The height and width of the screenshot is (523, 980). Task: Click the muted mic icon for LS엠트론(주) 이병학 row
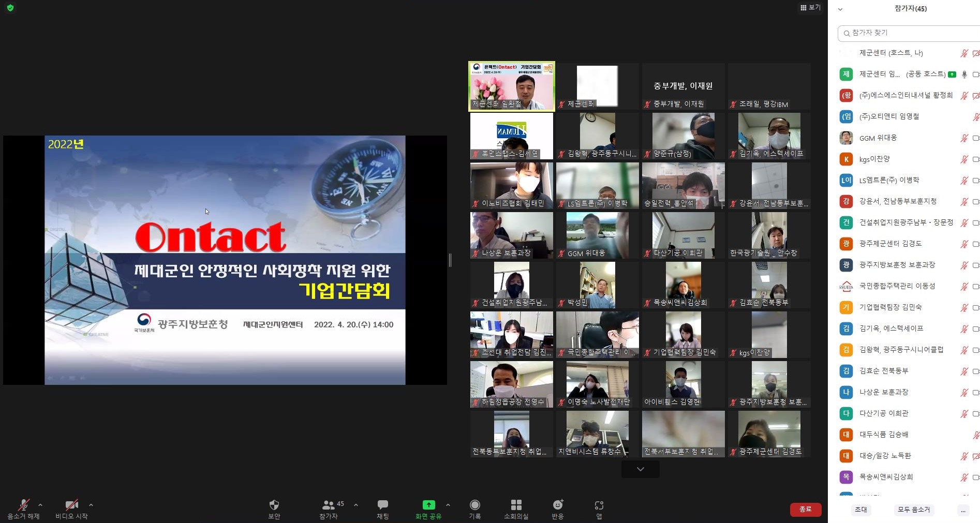[x=964, y=181]
